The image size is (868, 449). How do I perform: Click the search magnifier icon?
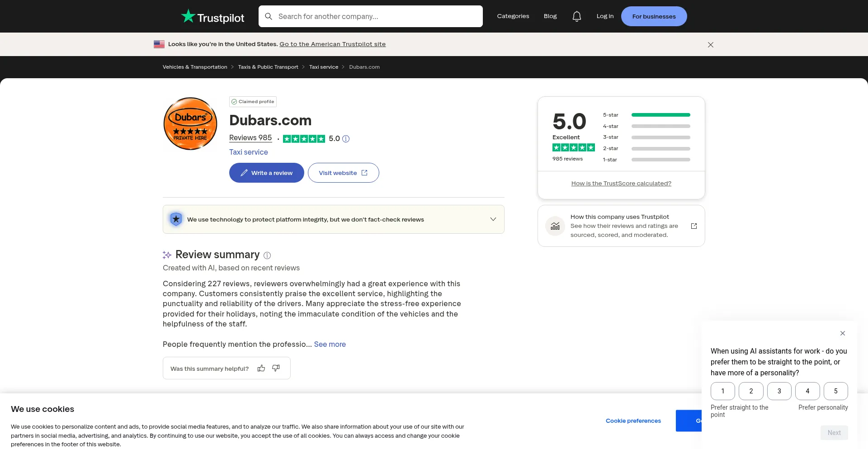pos(269,16)
